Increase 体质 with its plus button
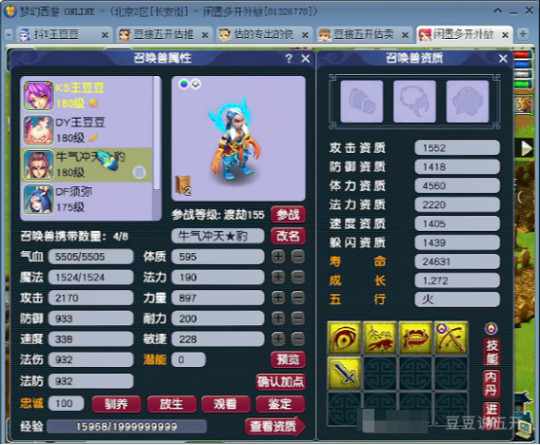This screenshot has width=540, height=445. coord(278,257)
